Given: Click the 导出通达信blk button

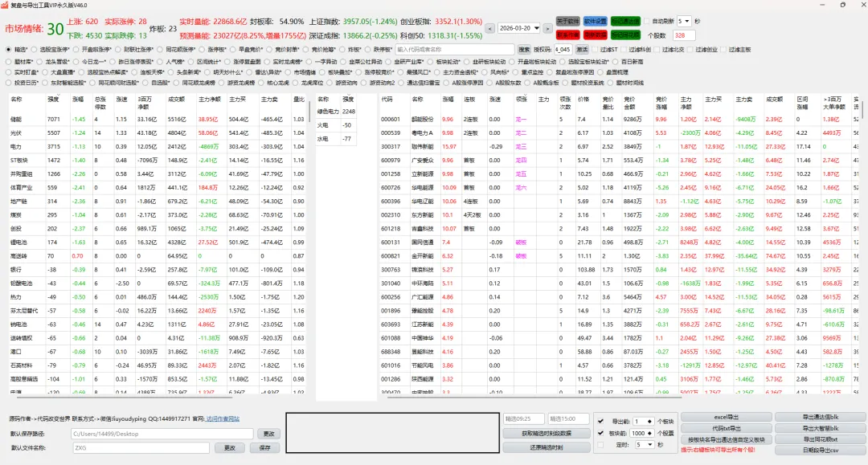Looking at the screenshot, I should coord(820,417).
